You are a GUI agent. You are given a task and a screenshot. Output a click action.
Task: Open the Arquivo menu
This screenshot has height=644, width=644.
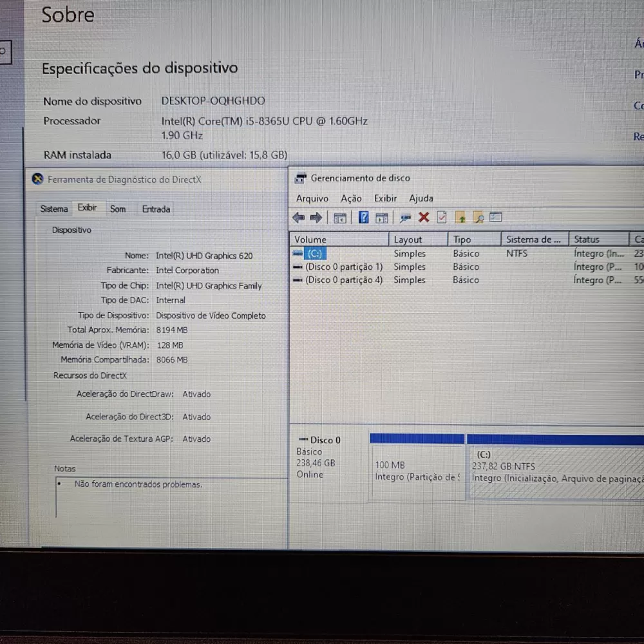[x=312, y=198]
